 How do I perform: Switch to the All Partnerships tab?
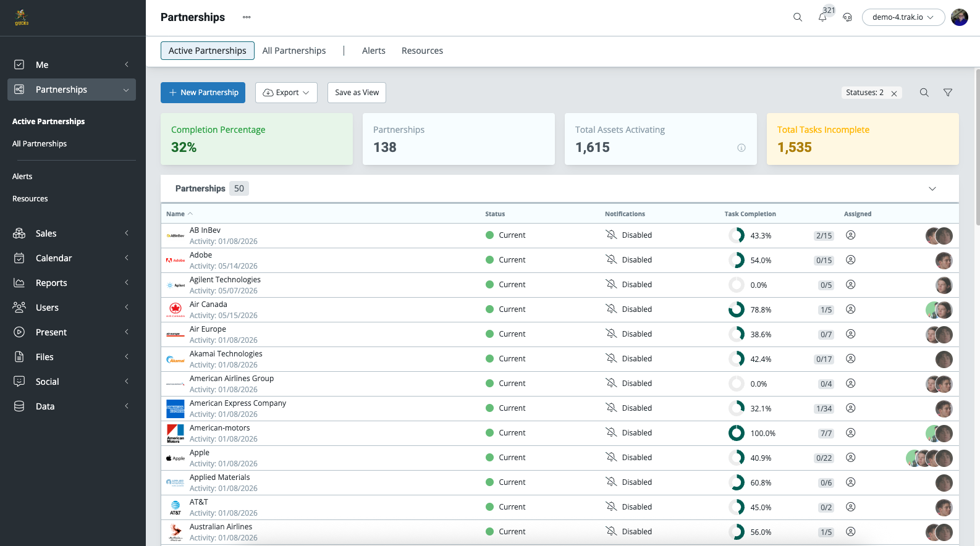[294, 51]
